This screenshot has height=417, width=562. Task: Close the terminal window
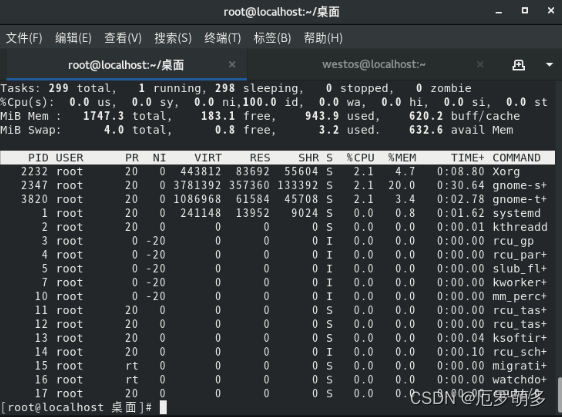(x=551, y=11)
